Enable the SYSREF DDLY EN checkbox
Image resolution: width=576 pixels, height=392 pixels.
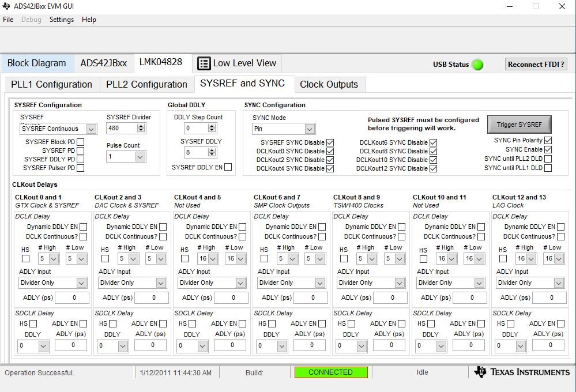(x=228, y=167)
